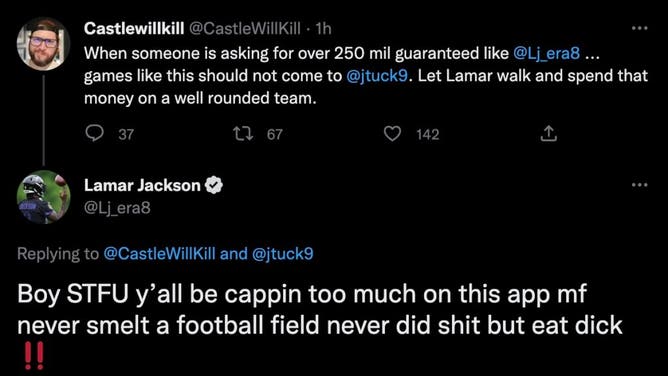Open the @jtuck9 mention in the tweet text
The image size is (668, 376).
coord(377,76)
